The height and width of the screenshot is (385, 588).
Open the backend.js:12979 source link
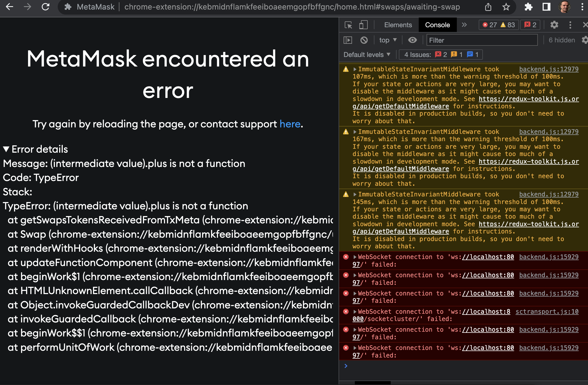(x=549, y=69)
